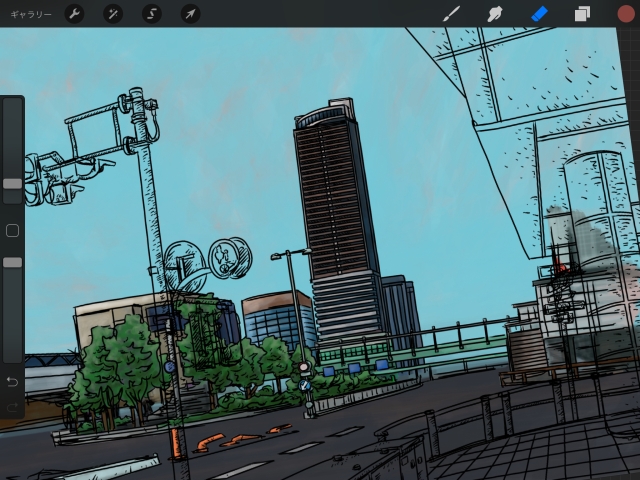Click the brush size slider handle
Viewport: 640px width, 480px height.
(12, 184)
